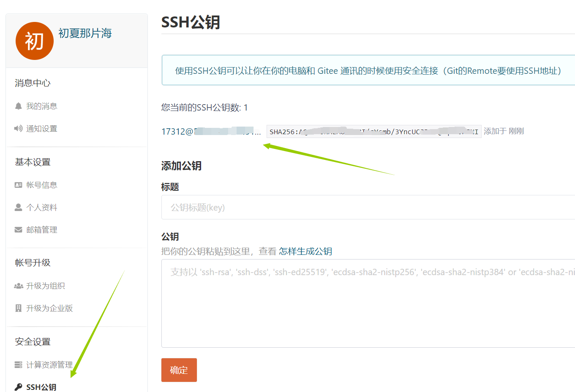
Task: Click the orange 初 profile avatar
Action: coord(35,41)
